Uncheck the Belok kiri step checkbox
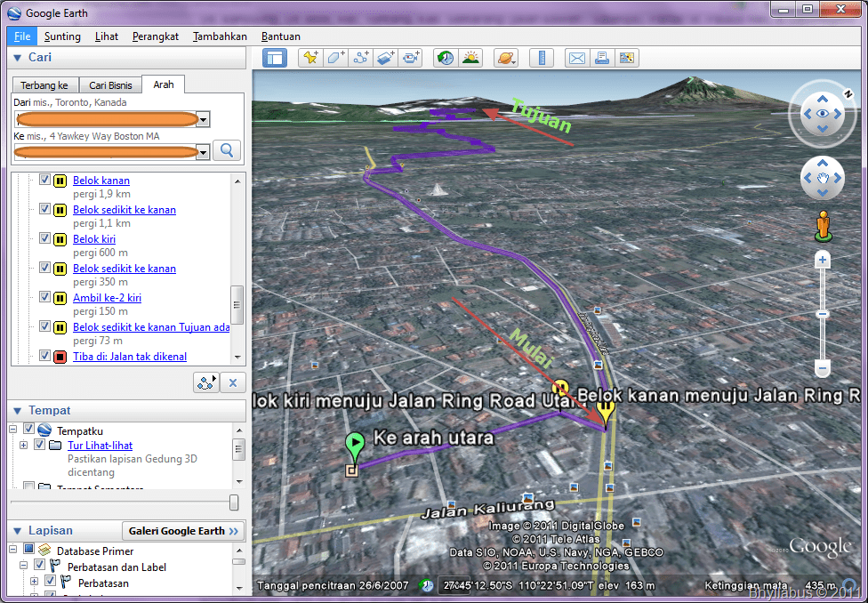Screen dimensions: 868x603 coord(44,238)
